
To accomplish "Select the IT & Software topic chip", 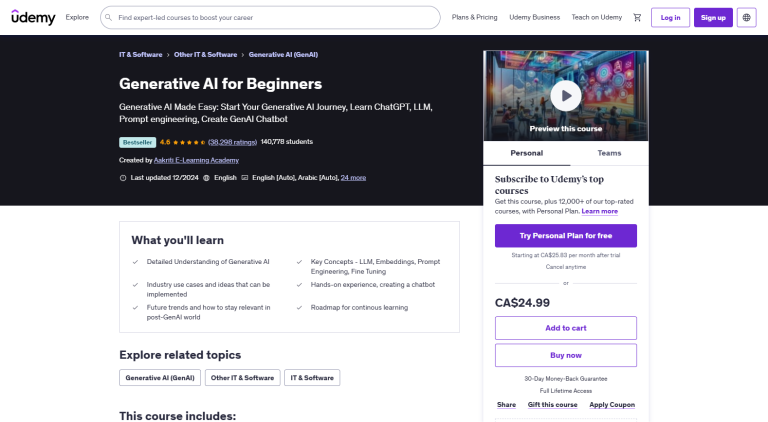I will (x=312, y=378).
